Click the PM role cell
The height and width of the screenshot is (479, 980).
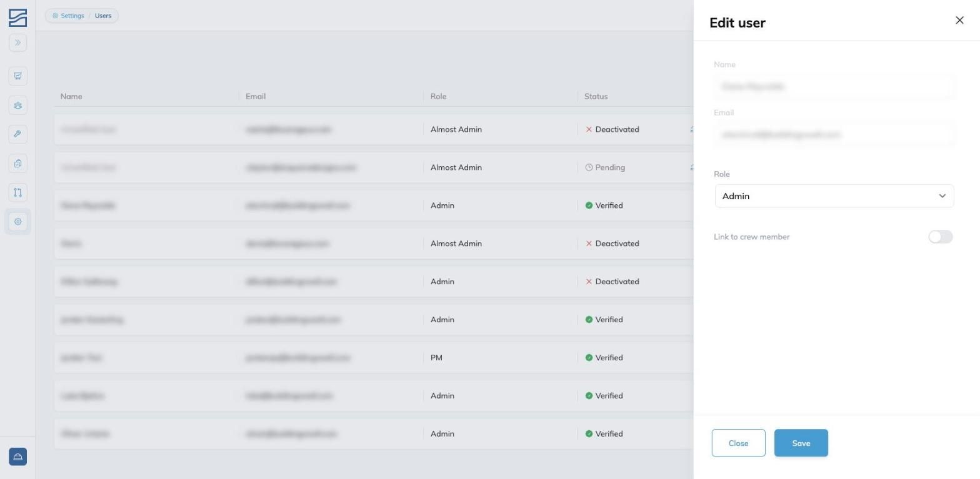pyautogui.click(x=436, y=358)
